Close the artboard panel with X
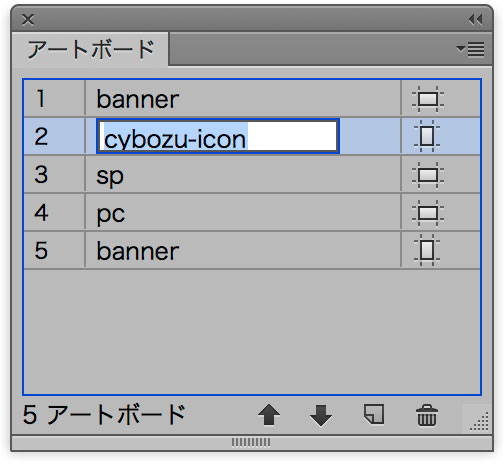 [28, 20]
